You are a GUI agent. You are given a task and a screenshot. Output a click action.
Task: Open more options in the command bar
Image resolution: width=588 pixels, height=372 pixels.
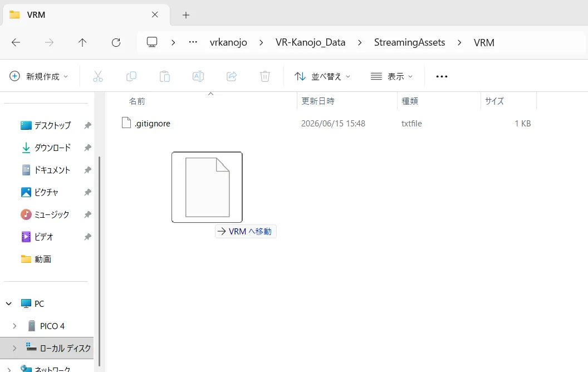(x=442, y=76)
